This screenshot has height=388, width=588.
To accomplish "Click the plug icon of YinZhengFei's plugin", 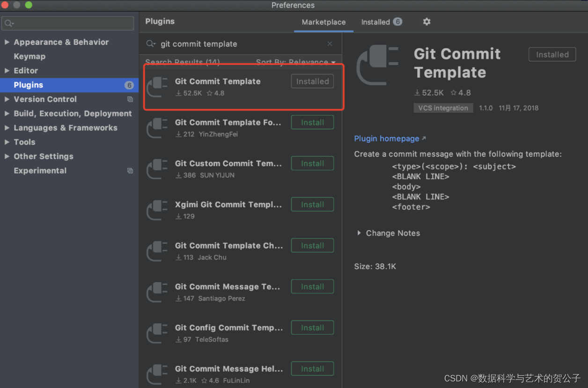I will pos(157,128).
